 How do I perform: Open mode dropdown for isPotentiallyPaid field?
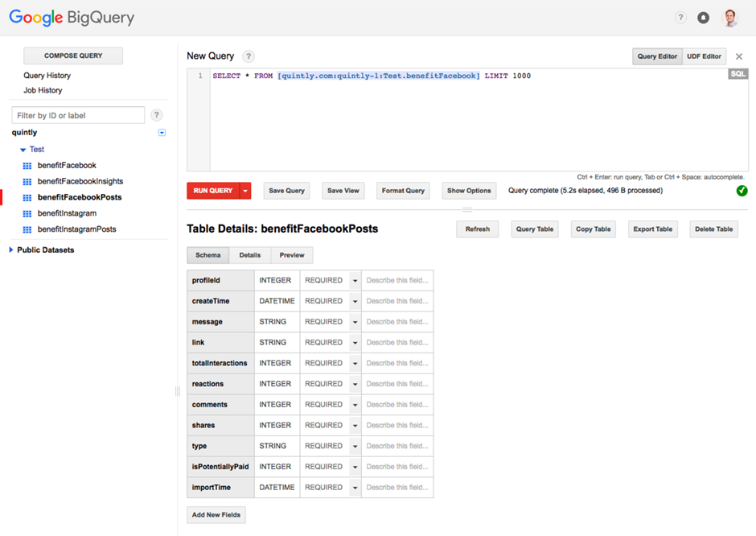point(355,467)
